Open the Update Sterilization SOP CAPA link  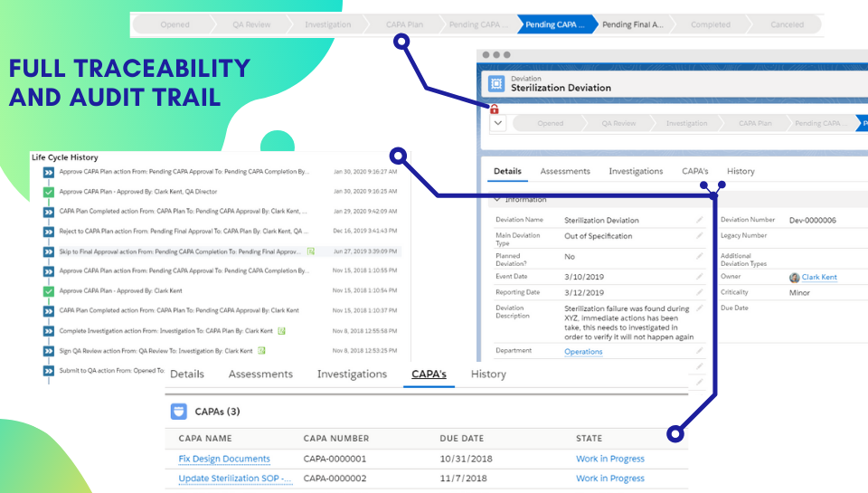tap(235, 478)
